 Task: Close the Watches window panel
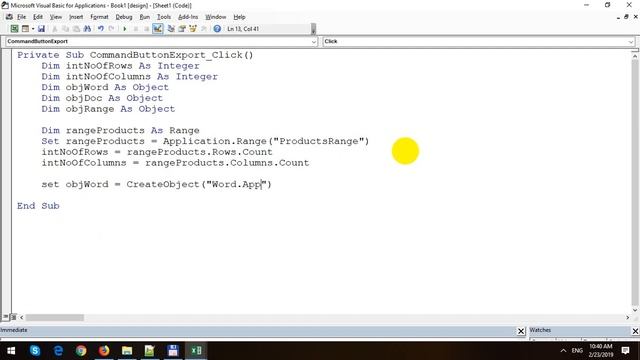pos(635,331)
